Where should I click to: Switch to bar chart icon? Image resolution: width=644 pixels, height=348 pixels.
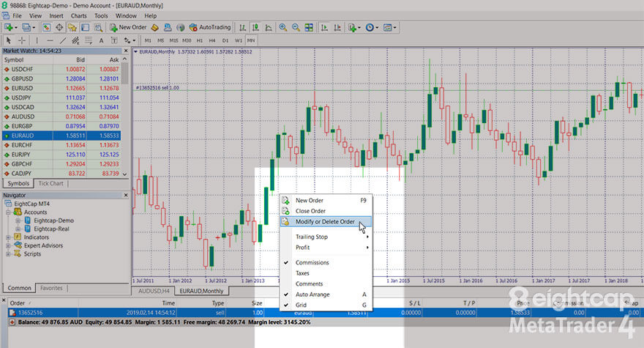[x=243, y=28]
